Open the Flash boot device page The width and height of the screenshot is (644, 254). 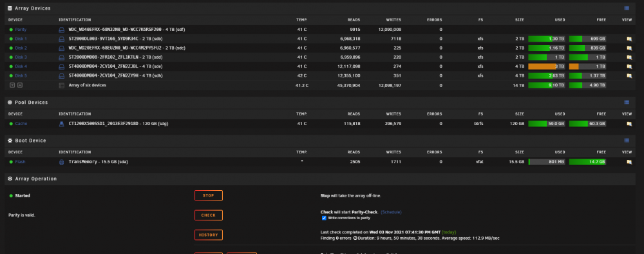point(20,162)
